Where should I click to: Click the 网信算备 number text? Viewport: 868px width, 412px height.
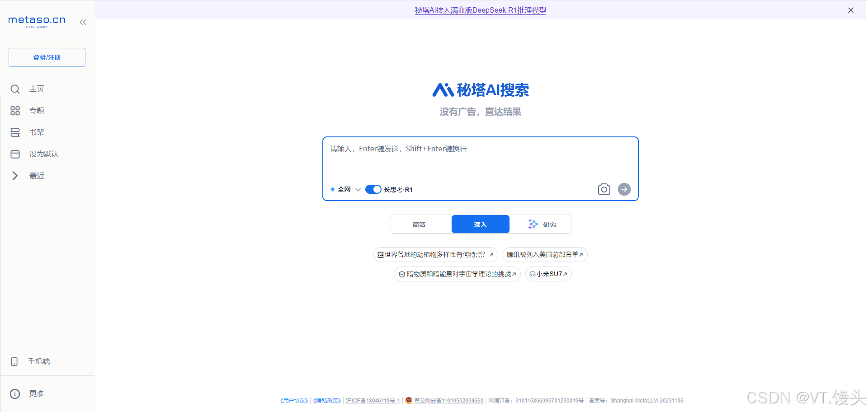[536, 401]
